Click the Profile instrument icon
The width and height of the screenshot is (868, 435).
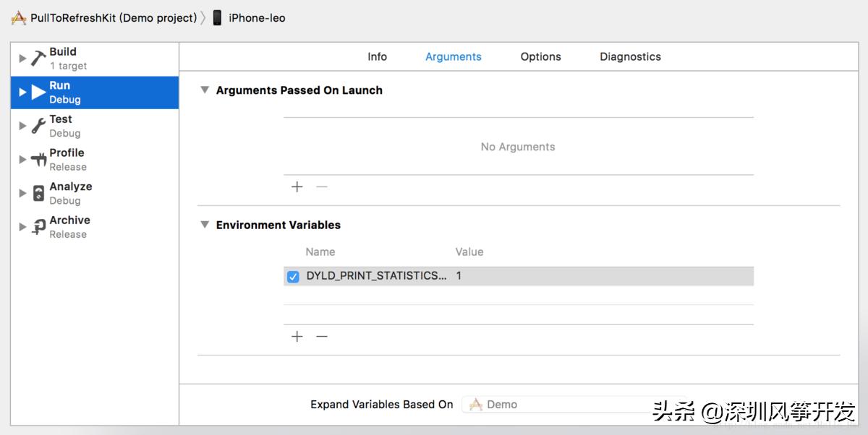[x=38, y=160]
